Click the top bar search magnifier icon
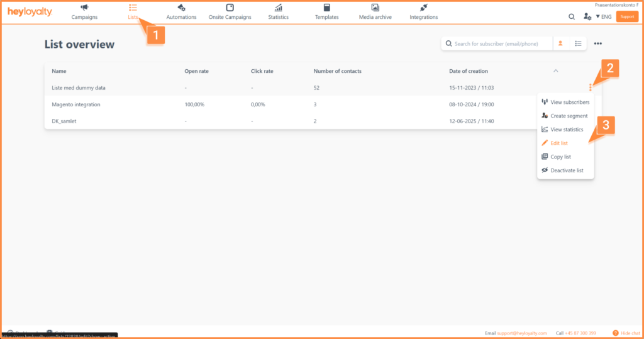This screenshot has width=644, height=339. (572, 17)
